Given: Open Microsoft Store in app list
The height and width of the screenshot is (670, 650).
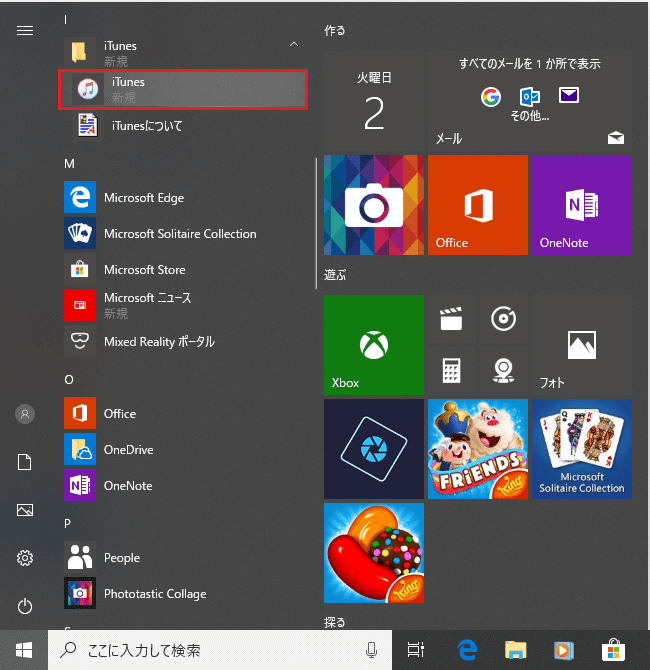Looking at the screenshot, I should (x=144, y=270).
